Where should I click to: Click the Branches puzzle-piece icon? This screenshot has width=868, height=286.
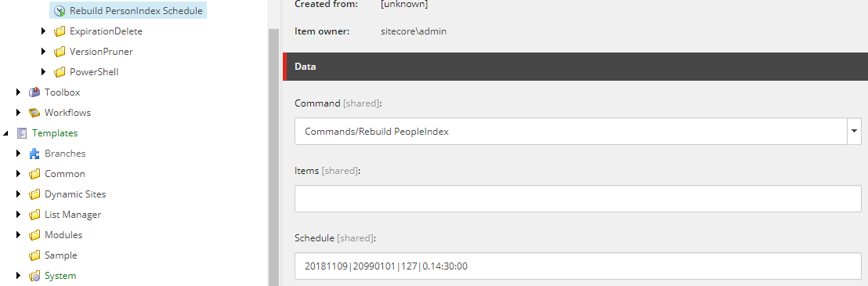click(x=34, y=154)
